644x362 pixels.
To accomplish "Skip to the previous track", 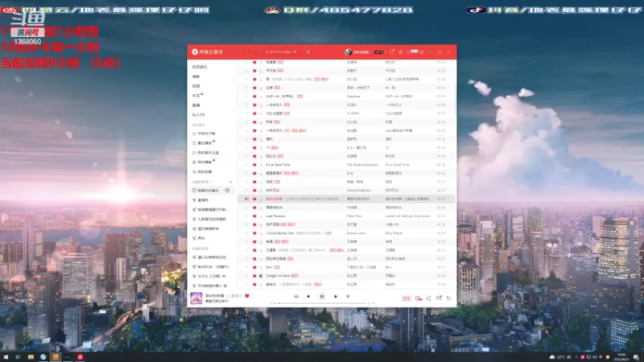I will [308, 296].
